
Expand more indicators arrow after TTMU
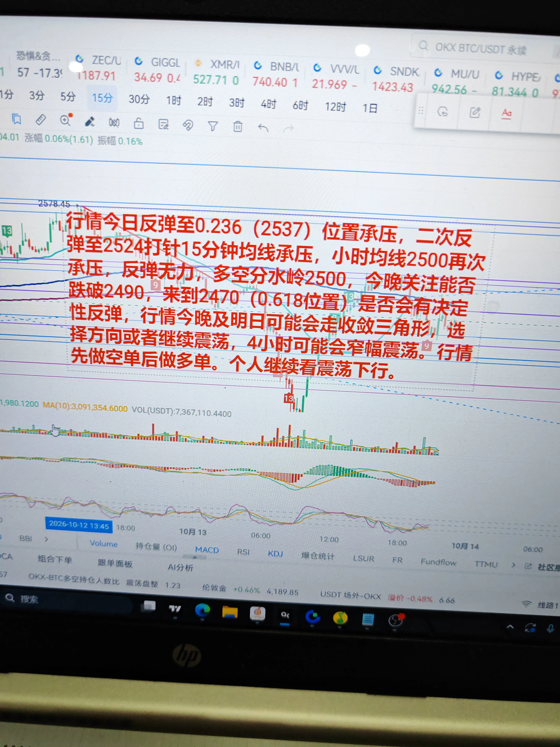click(x=513, y=565)
